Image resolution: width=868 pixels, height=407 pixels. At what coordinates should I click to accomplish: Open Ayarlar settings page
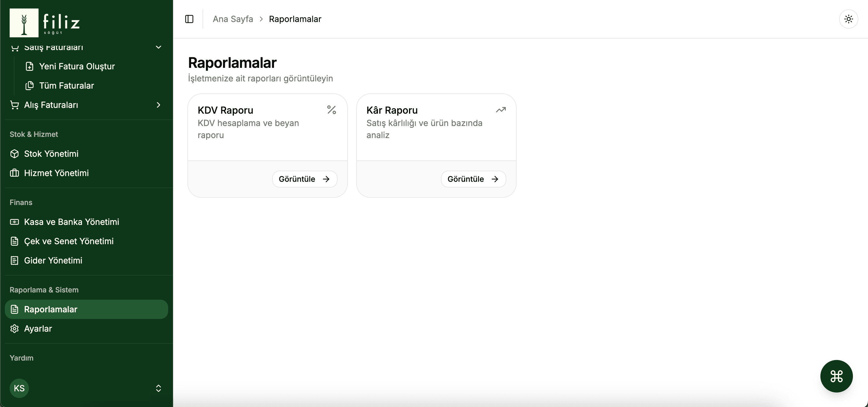(86, 329)
